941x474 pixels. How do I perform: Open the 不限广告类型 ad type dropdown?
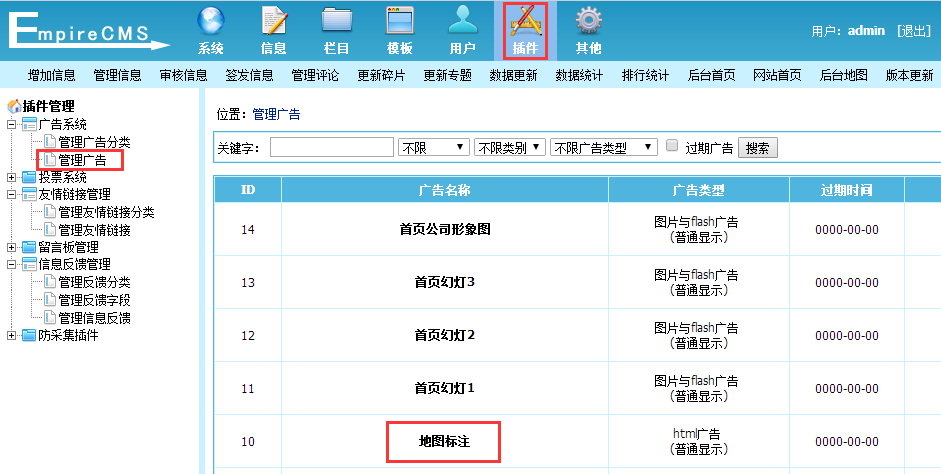pos(603,147)
